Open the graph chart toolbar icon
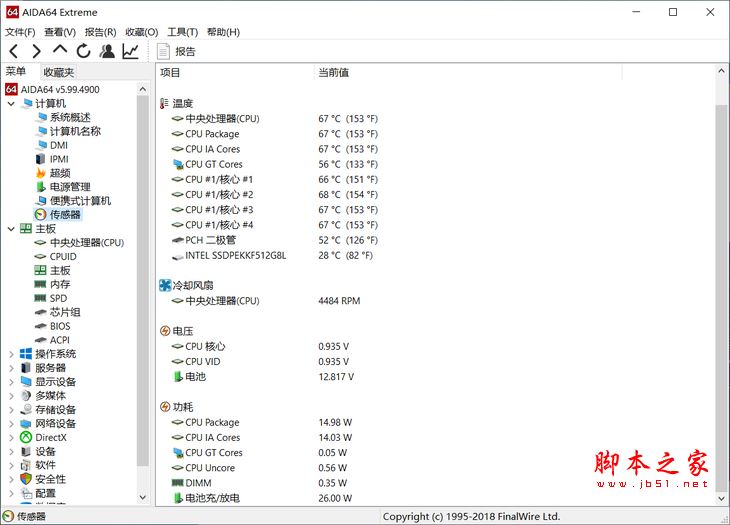 click(x=130, y=51)
